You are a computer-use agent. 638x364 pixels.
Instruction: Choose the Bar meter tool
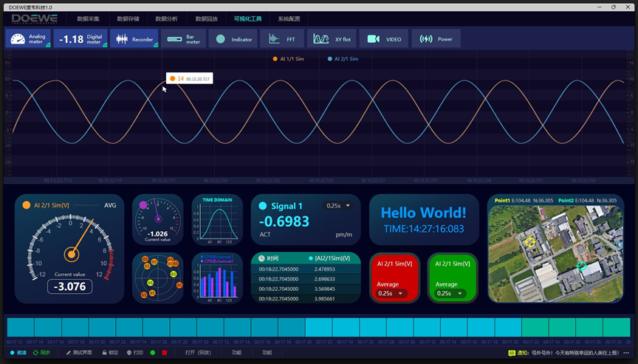[x=184, y=39]
